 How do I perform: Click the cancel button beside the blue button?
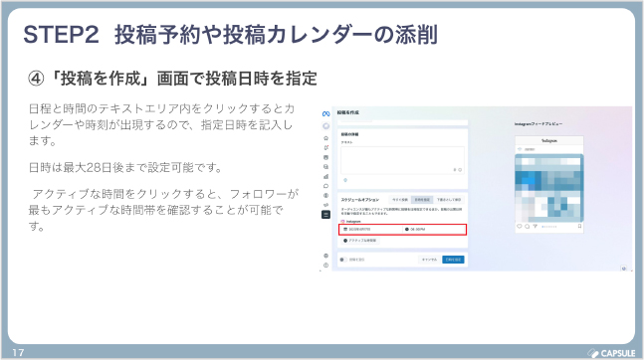point(429,260)
